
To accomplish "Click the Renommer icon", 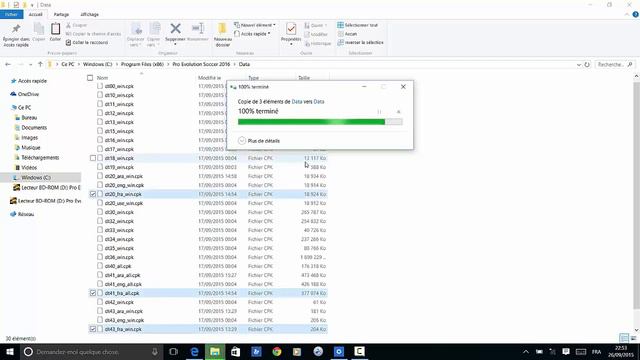I will (x=198, y=28).
